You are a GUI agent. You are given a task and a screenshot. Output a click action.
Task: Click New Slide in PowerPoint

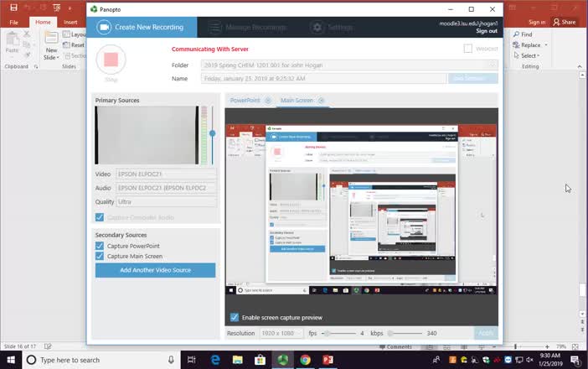click(x=51, y=38)
